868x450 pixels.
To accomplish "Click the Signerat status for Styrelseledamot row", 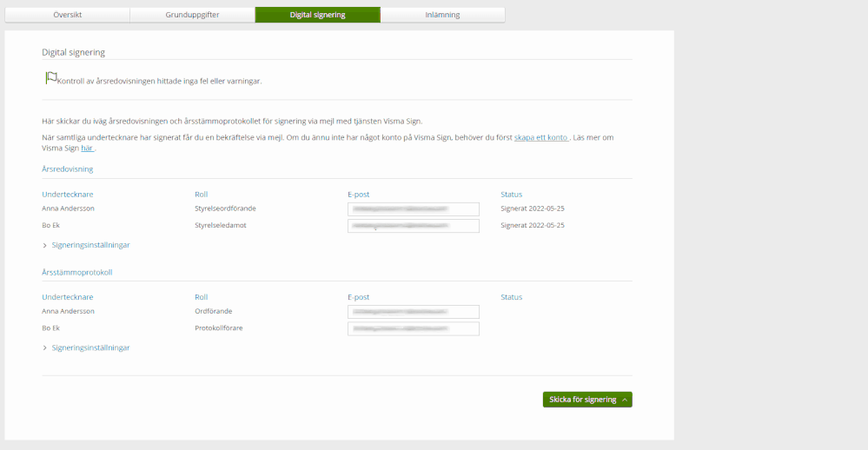I will (532, 225).
